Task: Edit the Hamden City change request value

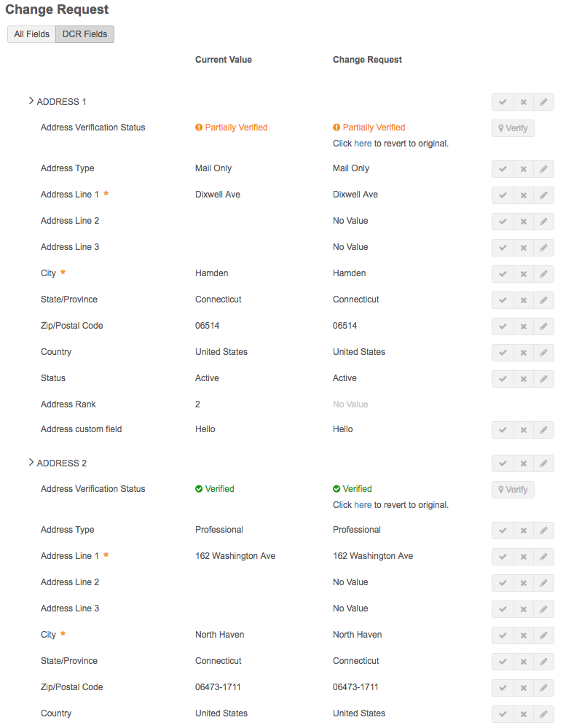Action: click(x=543, y=274)
